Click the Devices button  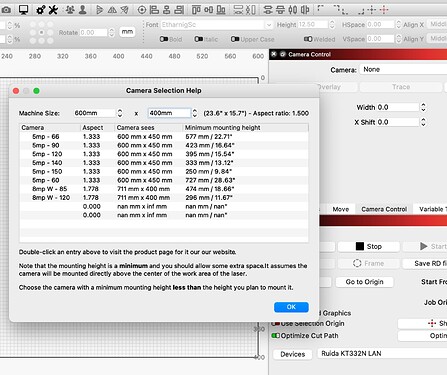coord(293,354)
